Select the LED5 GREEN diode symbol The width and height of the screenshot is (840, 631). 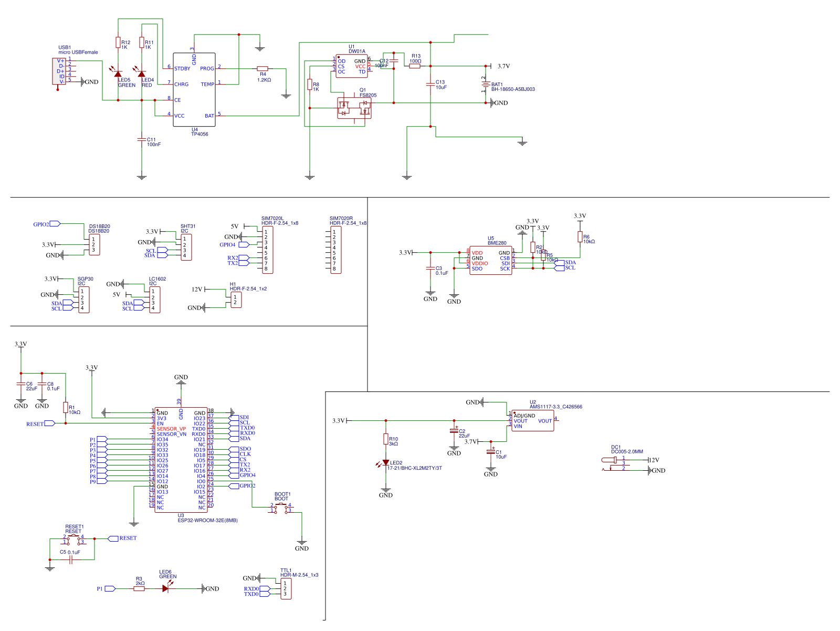tap(118, 74)
